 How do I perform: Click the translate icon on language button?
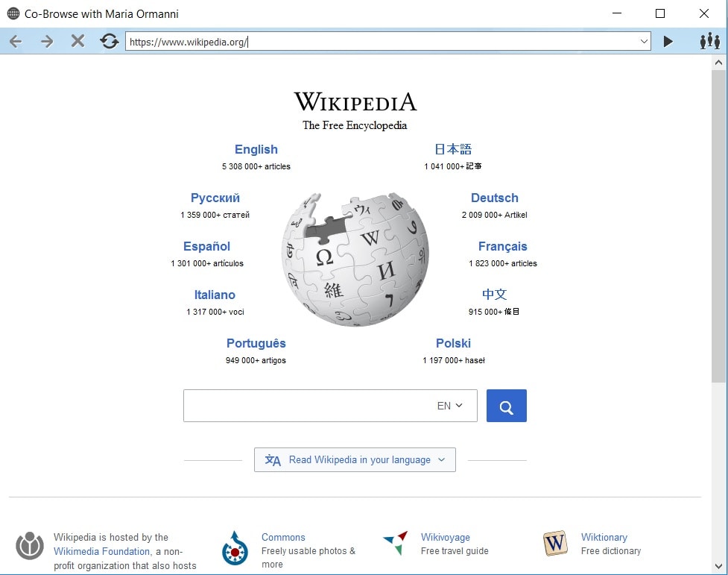click(273, 460)
